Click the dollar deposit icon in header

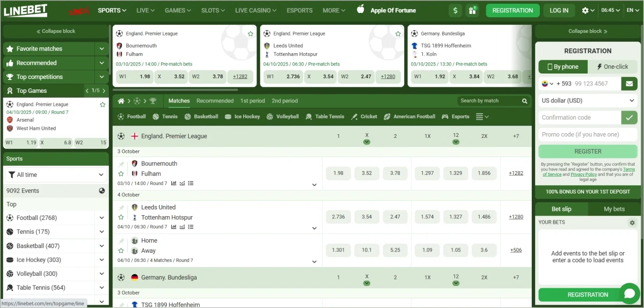pos(456,10)
